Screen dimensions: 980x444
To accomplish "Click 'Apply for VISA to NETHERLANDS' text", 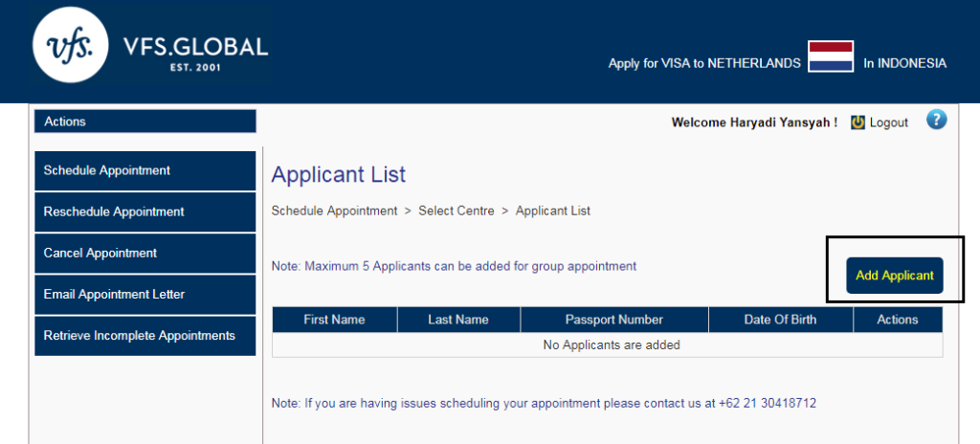I will (704, 63).
